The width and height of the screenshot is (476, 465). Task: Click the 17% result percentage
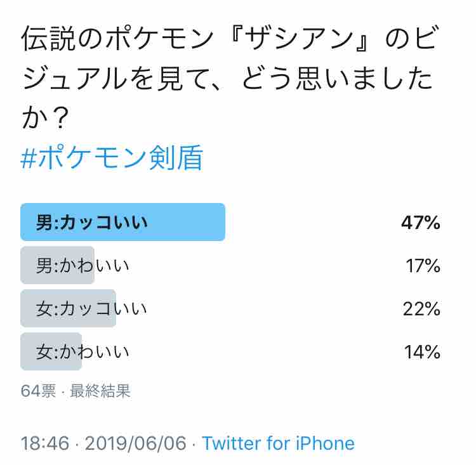423,266
